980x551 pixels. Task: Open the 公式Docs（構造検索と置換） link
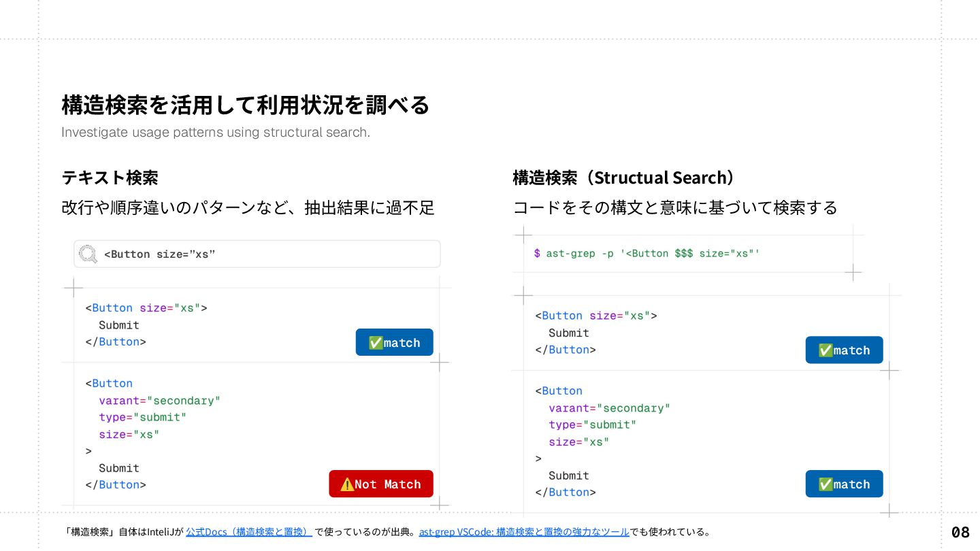(x=248, y=532)
